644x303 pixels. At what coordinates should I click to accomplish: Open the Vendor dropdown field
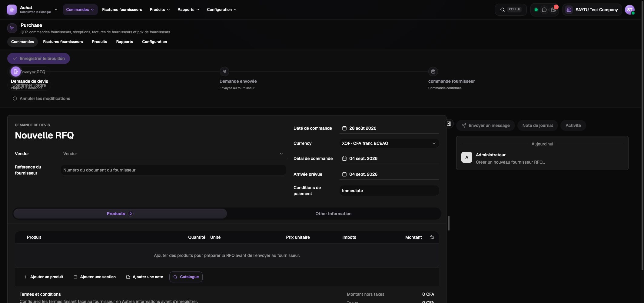point(173,154)
